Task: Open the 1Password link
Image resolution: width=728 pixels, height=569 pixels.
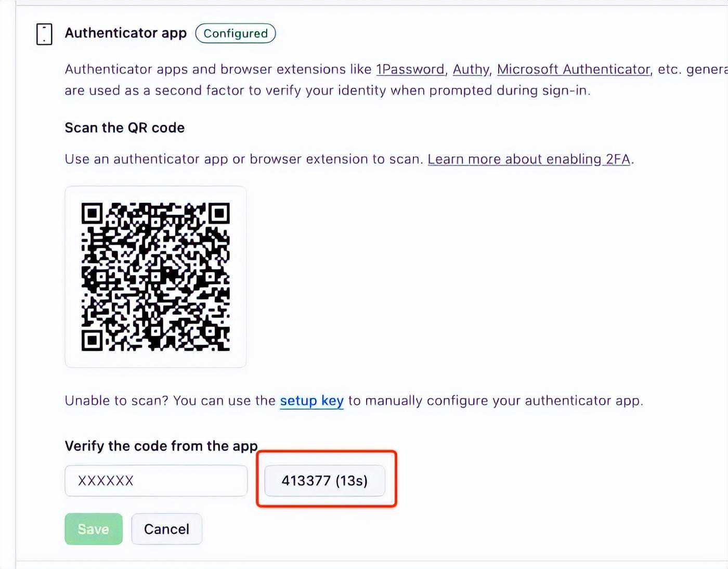Action: (410, 69)
